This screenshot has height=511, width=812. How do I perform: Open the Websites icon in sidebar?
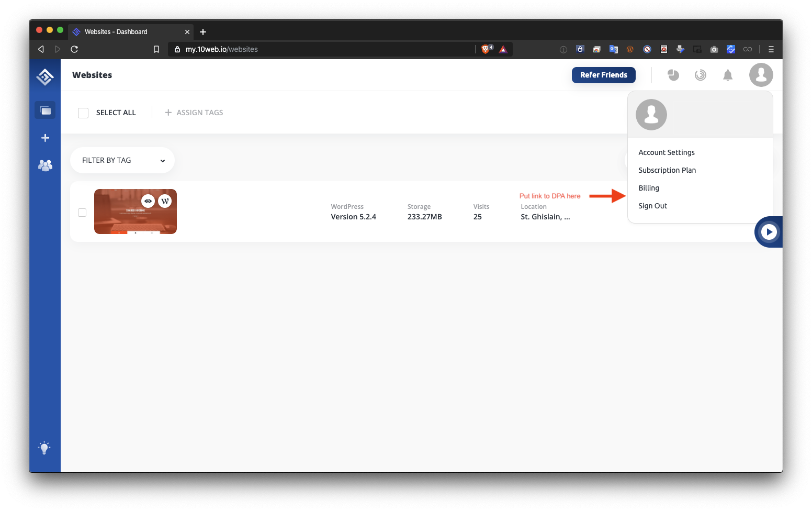click(45, 110)
